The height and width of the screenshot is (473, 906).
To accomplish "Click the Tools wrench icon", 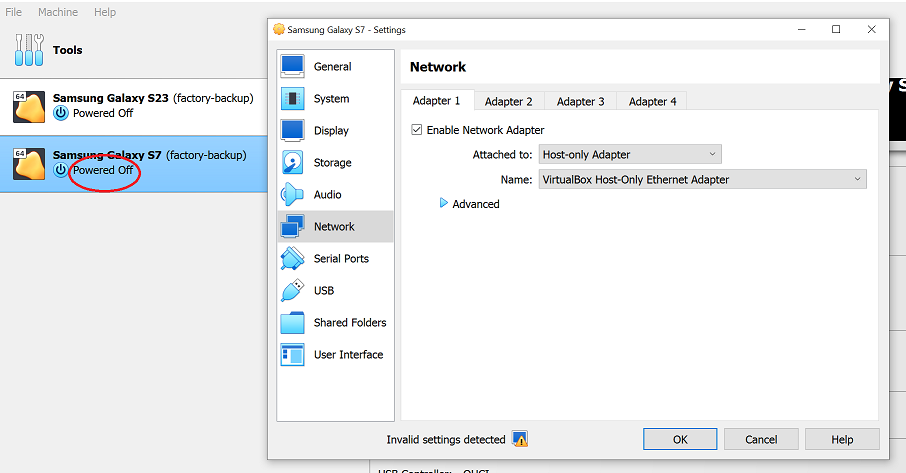I will (x=29, y=50).
